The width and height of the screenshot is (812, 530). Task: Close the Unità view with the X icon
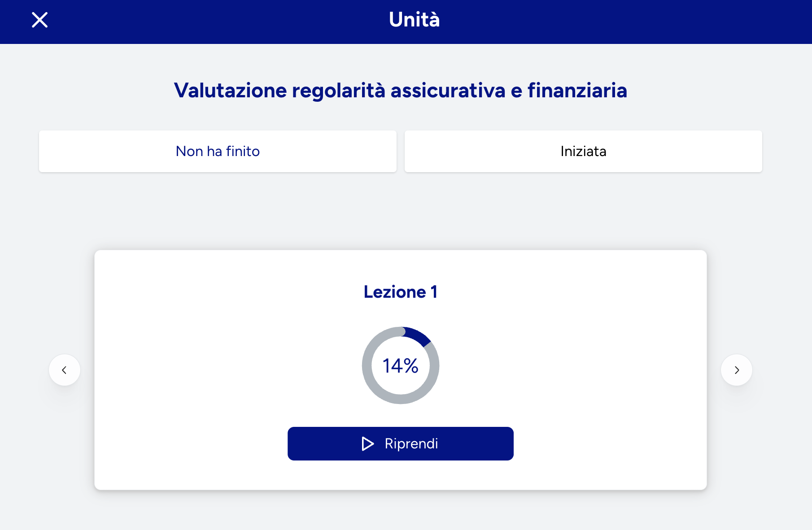(x=40, y=20)
